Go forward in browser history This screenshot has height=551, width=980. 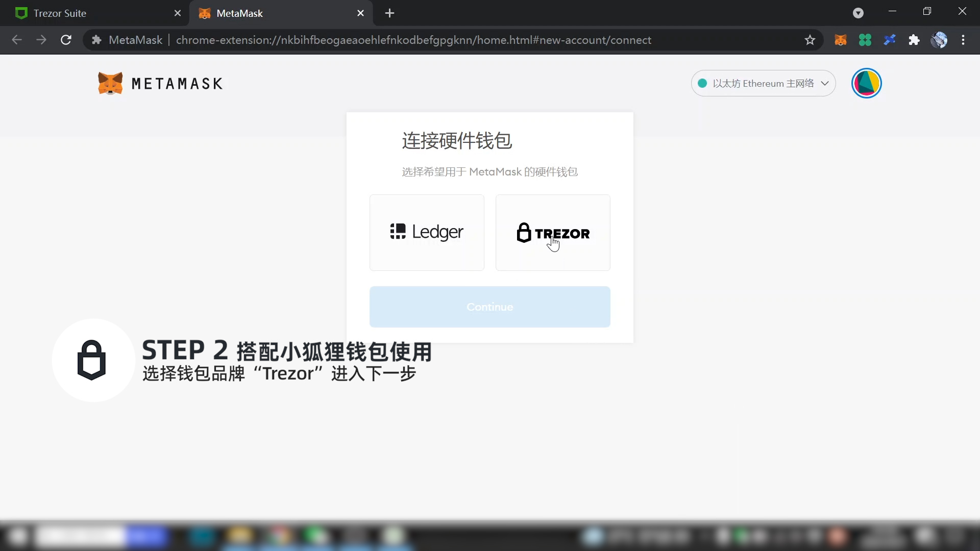click(41, 40)
